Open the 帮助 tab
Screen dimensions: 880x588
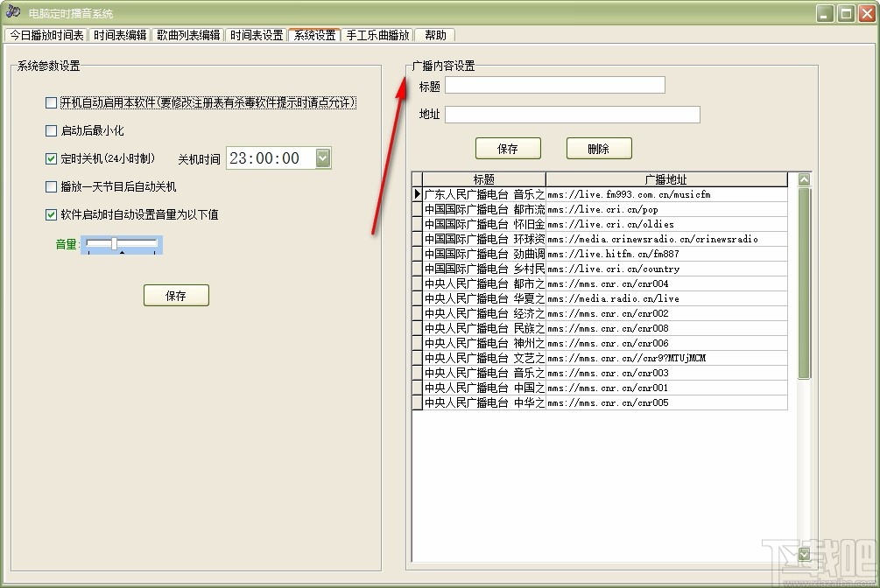pos(435,35)
